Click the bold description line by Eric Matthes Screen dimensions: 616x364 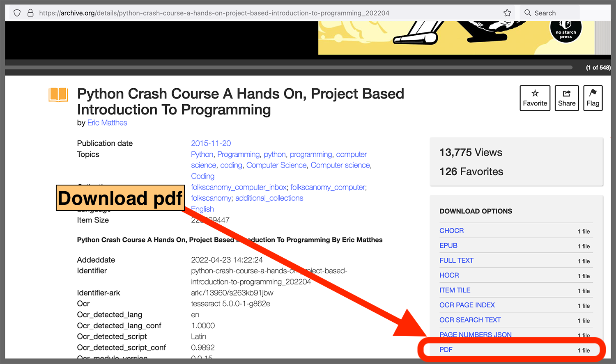click(230, 240)
